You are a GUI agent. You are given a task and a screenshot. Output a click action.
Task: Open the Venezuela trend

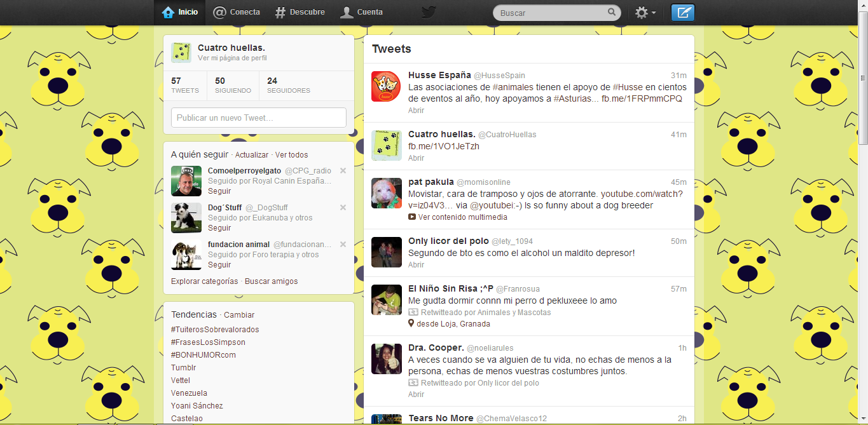[x=189, y=393]
